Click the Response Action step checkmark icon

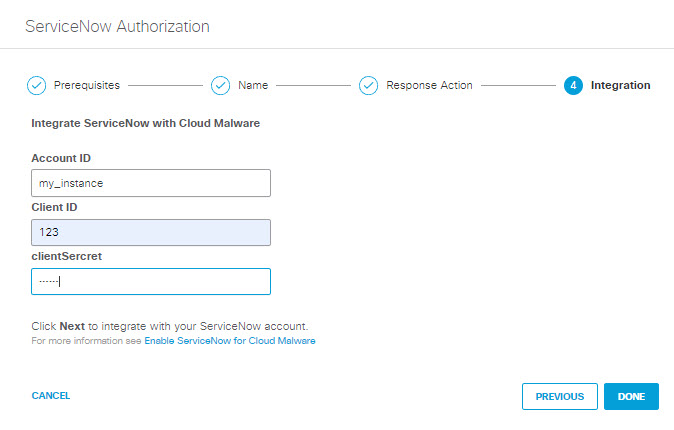[x=368, y=86]
